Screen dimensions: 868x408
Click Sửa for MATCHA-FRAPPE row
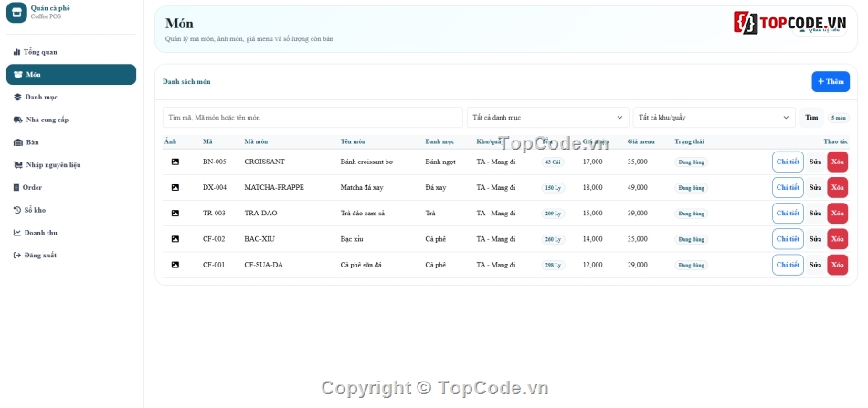coord(815,187)
